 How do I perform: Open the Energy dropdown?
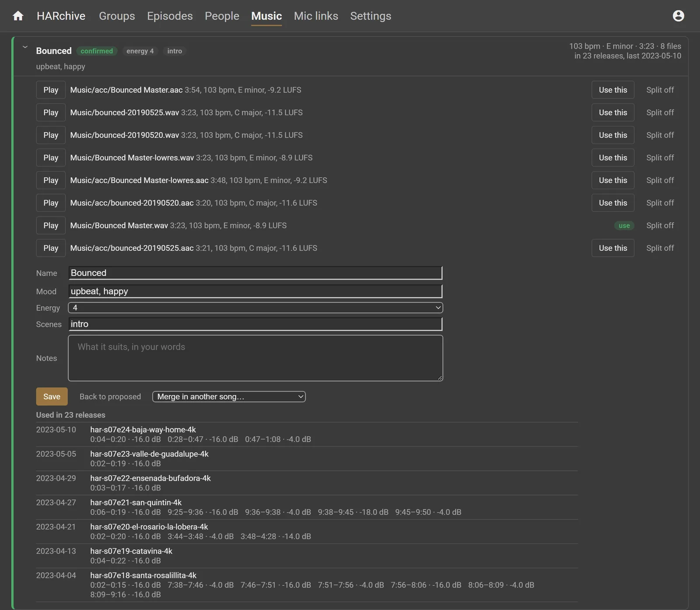click(255, 308)
